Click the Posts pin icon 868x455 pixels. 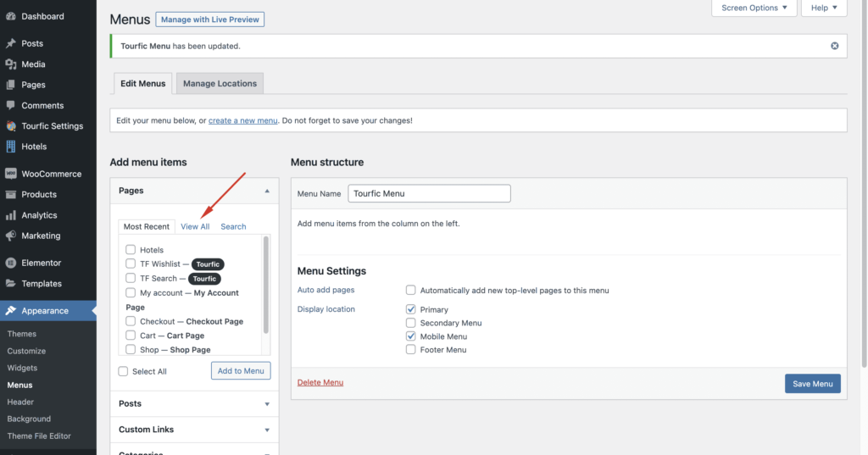tap(10, 43)
